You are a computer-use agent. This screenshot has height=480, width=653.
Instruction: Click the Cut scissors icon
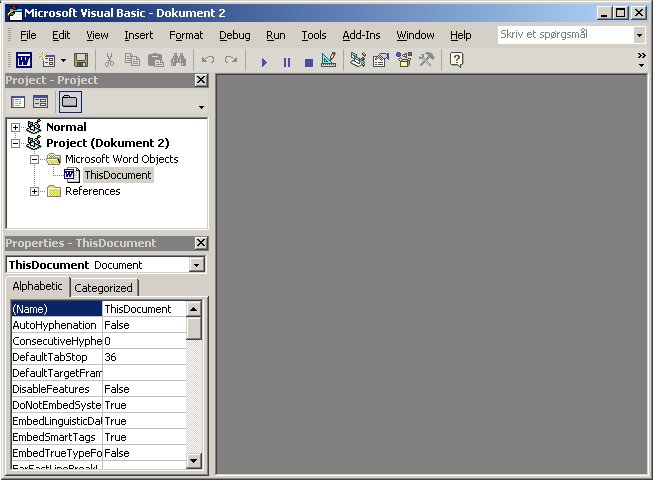tap(109, 60)
